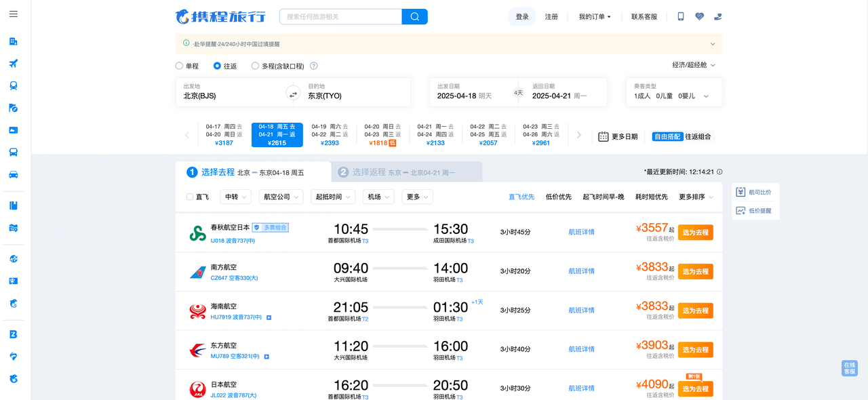Check the 直飞 direct flight checkbox

point(190,197)
